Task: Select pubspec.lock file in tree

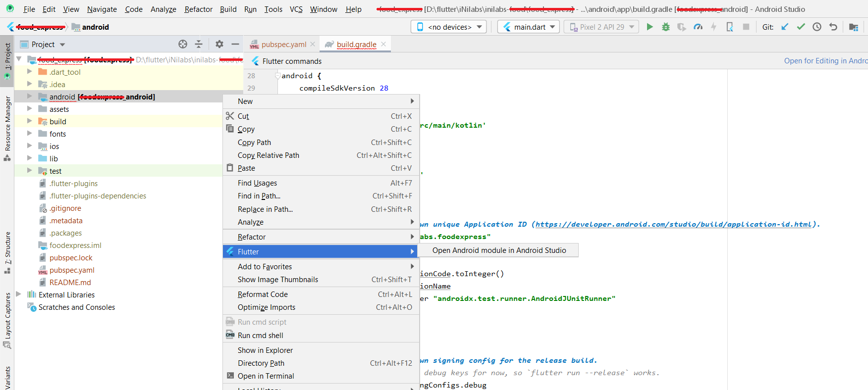Action: [x=71, y=257]
